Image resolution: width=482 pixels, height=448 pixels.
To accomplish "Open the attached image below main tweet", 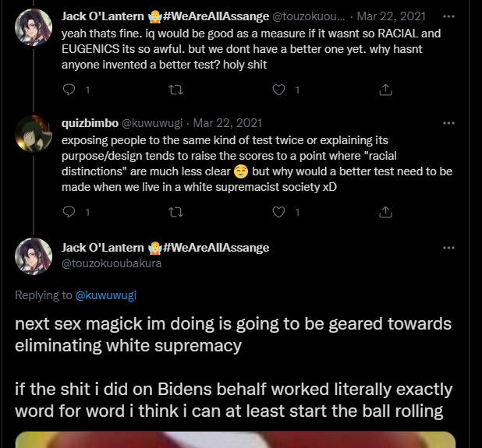I will [234, 439].
